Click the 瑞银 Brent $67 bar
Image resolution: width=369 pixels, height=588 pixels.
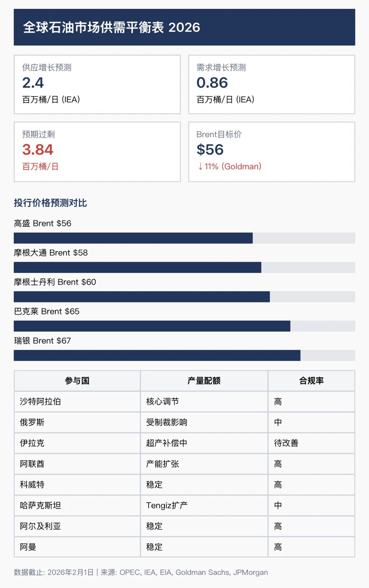click(x=184, y=355)
